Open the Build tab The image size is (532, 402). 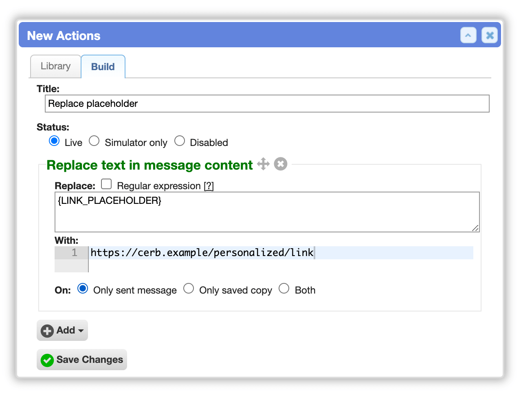click(103, 66)
